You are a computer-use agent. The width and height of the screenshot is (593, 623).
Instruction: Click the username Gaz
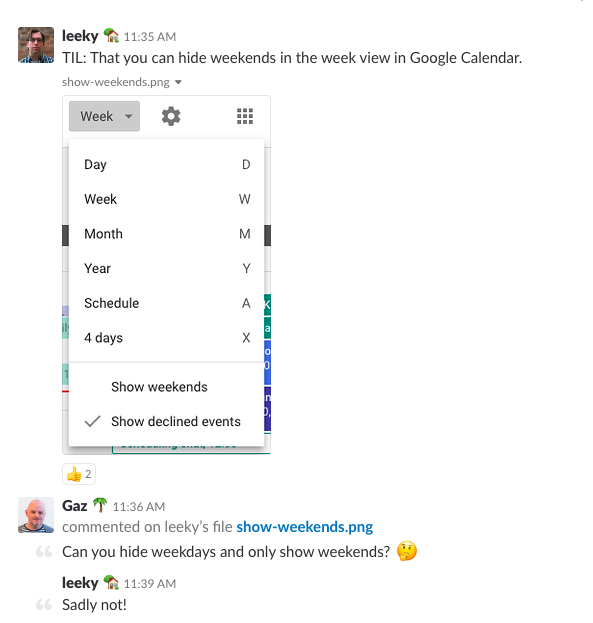coord(75,506)
